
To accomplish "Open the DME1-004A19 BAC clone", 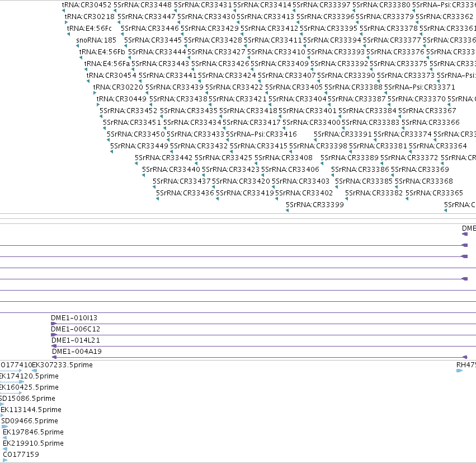I will click(77, 352).
